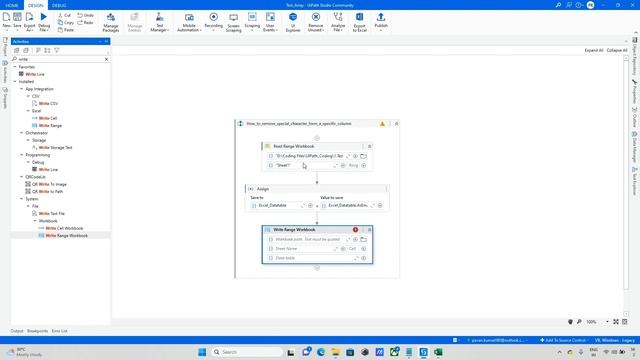Select Excel Write Cell activity

[48, 118]
